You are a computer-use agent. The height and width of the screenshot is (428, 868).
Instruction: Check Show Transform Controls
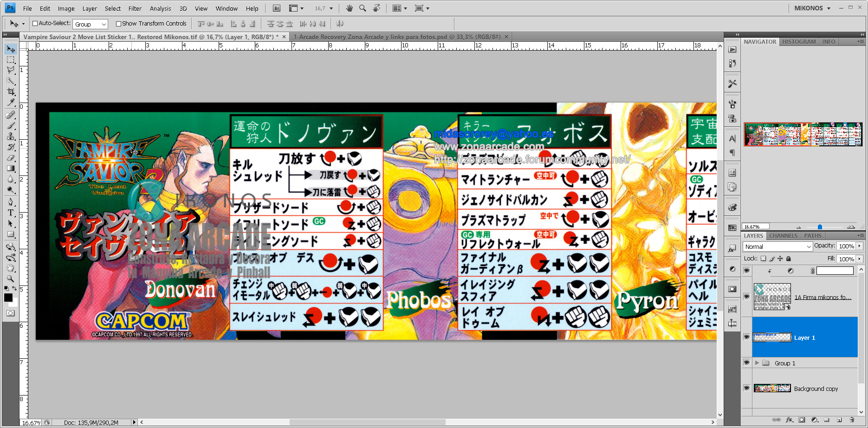(x=117, y=23)
